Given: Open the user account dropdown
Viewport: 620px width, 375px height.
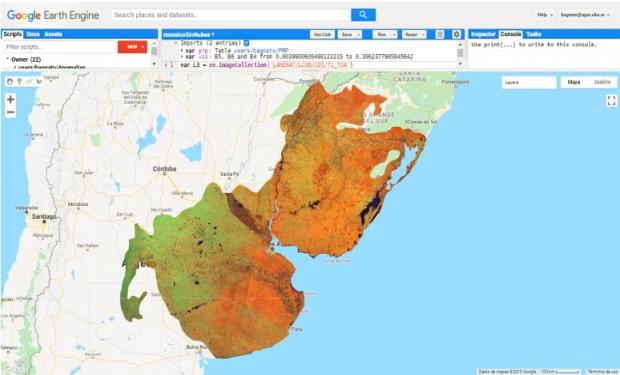Looking at the screenshot, I should [x=585, y=15].
